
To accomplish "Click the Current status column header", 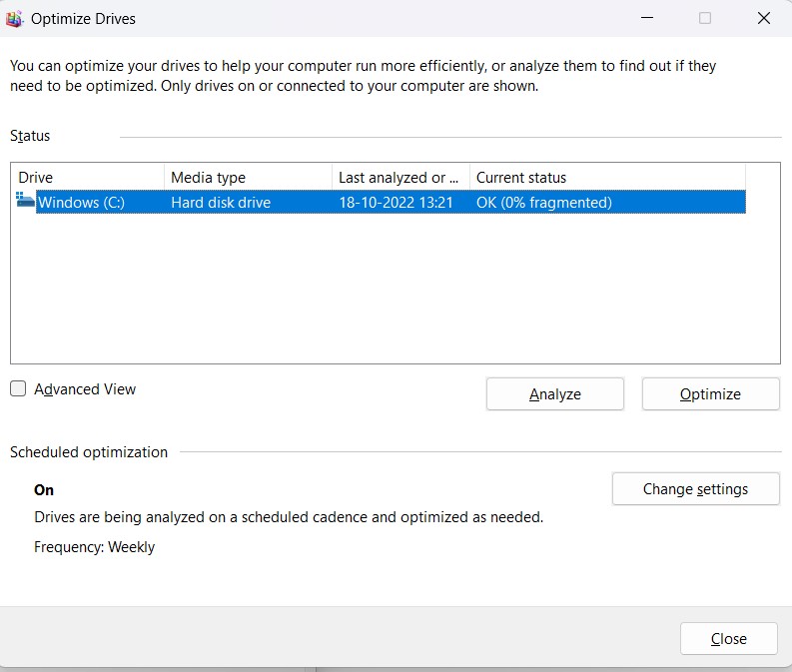I will [x=607, y=177].
